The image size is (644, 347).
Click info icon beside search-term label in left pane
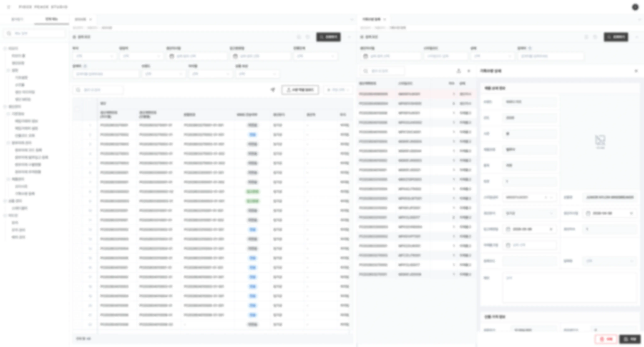[x=85, y=66]
